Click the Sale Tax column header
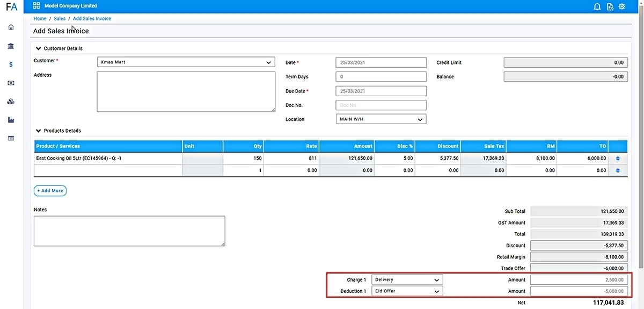 (x=484, y=146)
